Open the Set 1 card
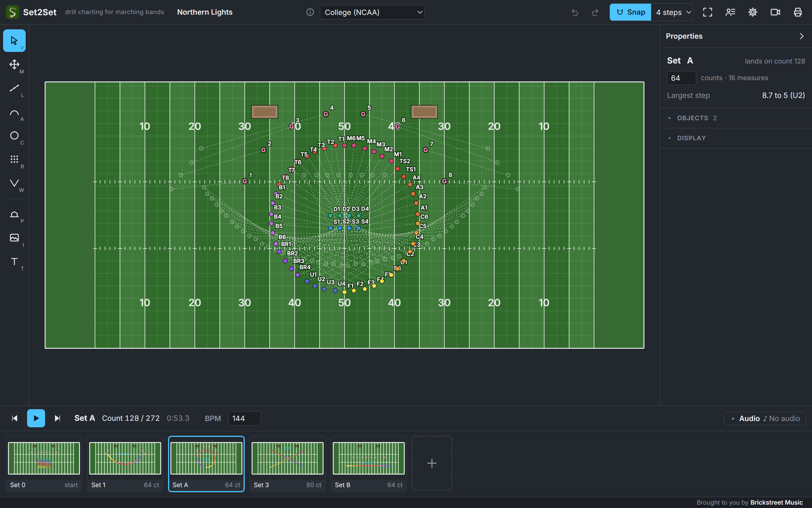 (125, 464)
